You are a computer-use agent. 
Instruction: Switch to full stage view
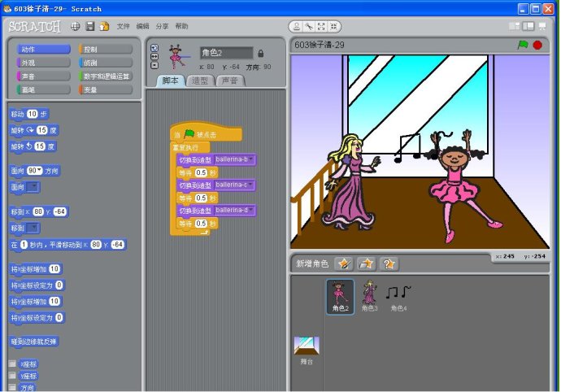528,26
